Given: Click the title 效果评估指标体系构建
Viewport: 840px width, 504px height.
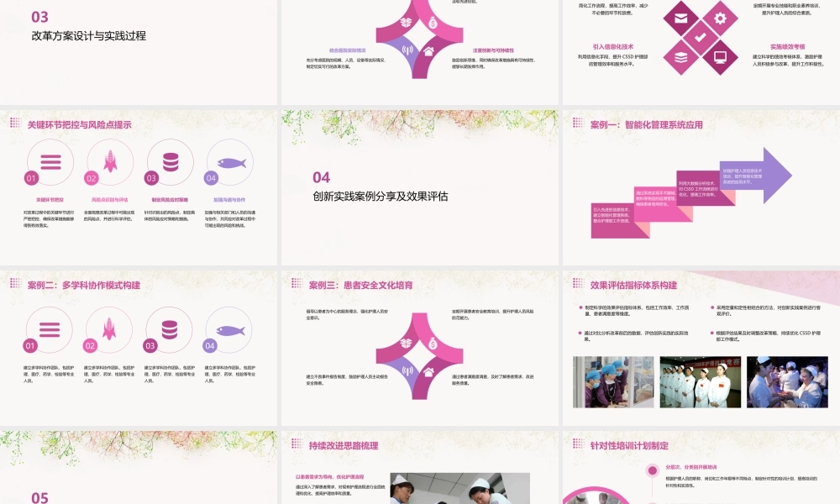Looking at the screenshot, I should pos(633,285).
